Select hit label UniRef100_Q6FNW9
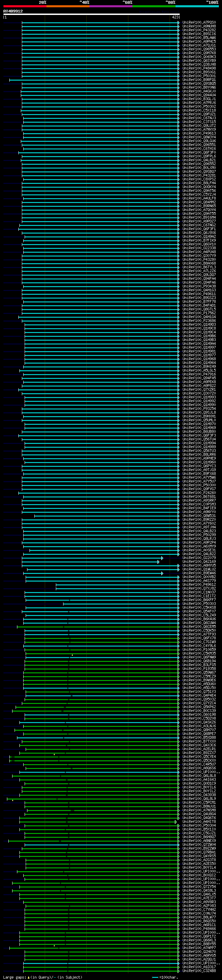The height and width of the screenshot is (980, 222). (199, 657)
